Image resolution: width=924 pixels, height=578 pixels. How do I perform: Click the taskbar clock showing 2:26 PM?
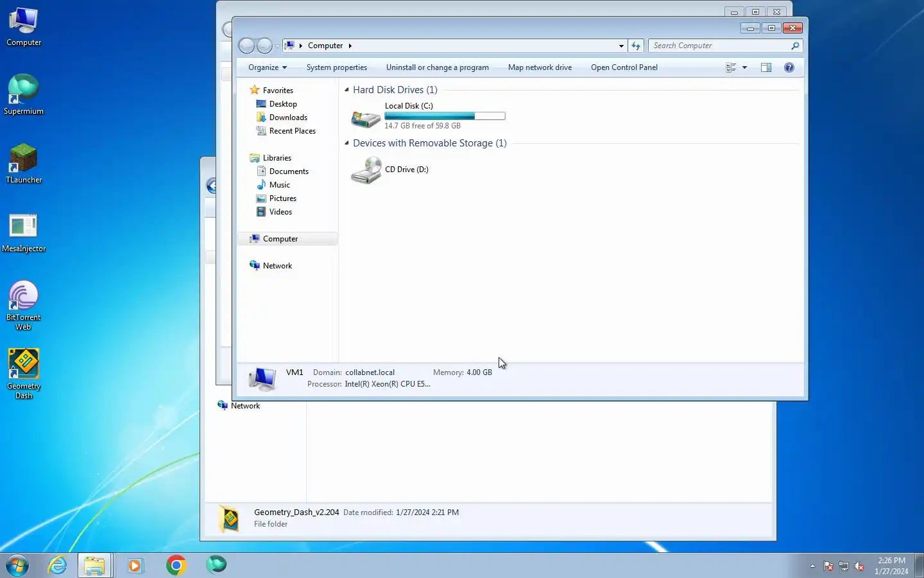pyautogui.click(x=891, y=566)
